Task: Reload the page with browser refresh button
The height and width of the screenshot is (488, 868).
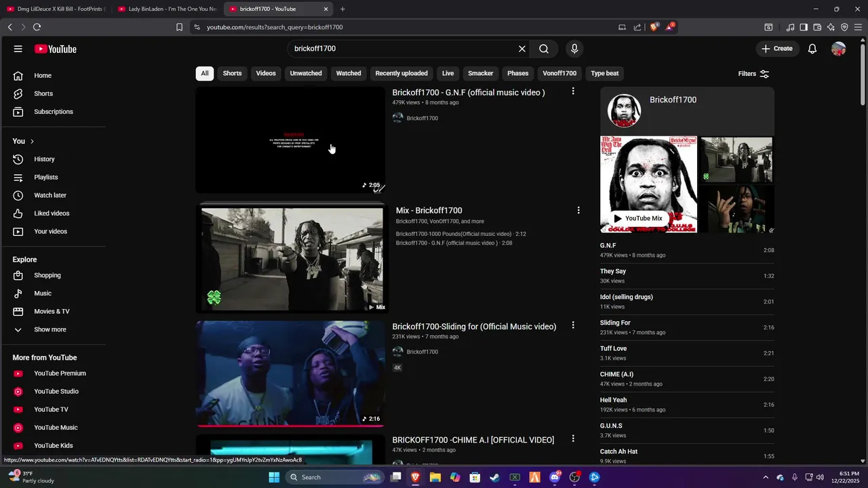Action: click(x=37, y=27)
